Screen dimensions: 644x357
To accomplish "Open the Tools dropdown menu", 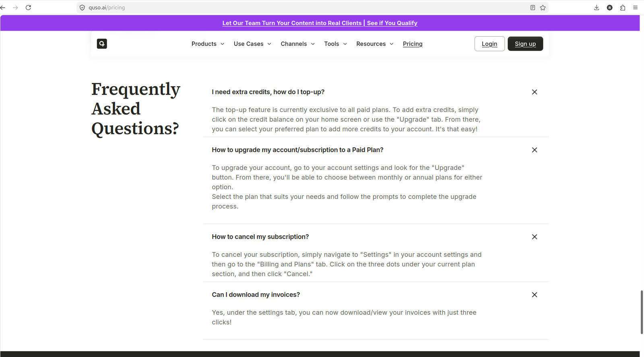I will pyautogui.click(x=336, y=44).
